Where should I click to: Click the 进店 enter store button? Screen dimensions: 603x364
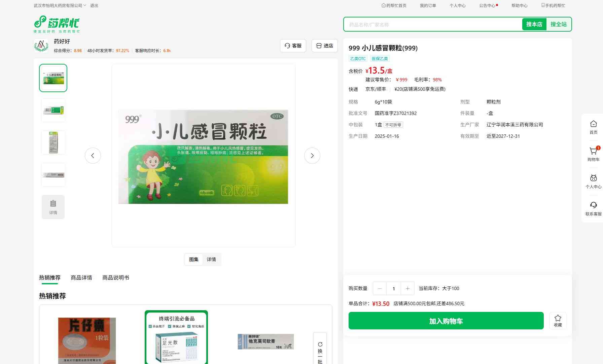point(324,46)
